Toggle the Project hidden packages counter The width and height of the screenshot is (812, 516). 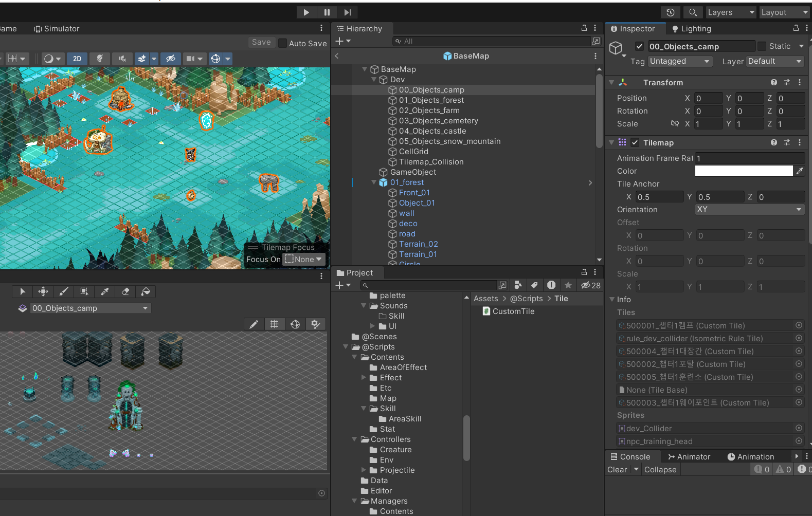click(590, 285)
